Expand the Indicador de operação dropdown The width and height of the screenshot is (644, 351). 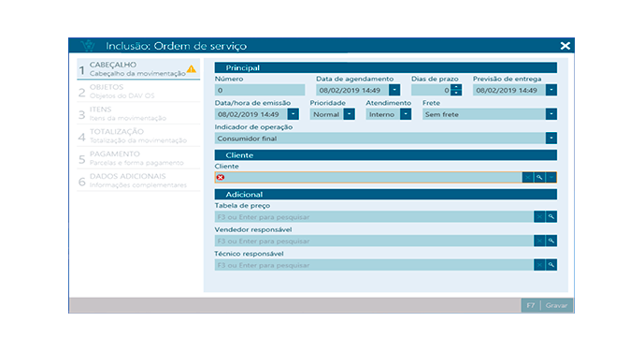pyautogui.click(x=551, y=139)
